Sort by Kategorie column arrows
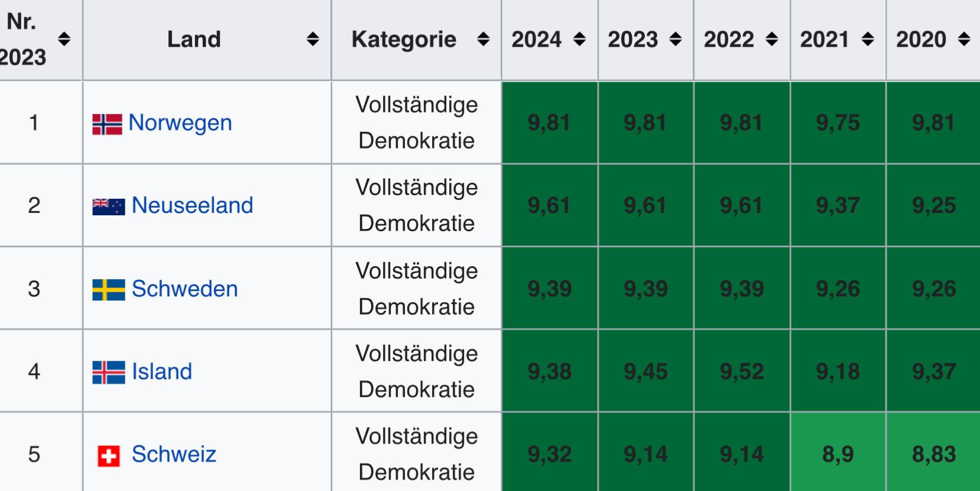This screenshot has width=980, height=491. pos(483,40)
